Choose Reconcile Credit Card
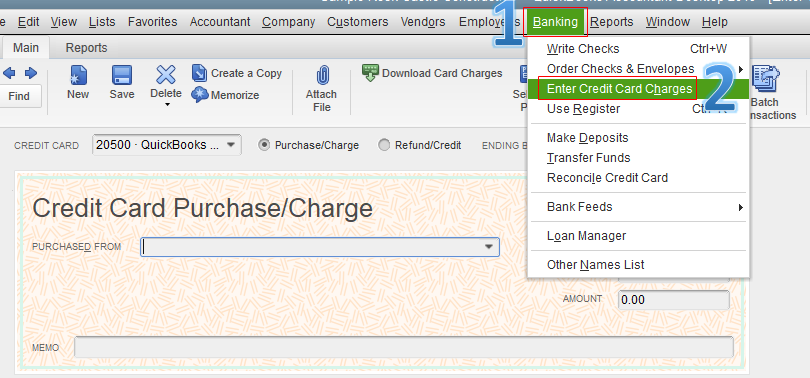810x378 pixels. [x=638, y=178]
